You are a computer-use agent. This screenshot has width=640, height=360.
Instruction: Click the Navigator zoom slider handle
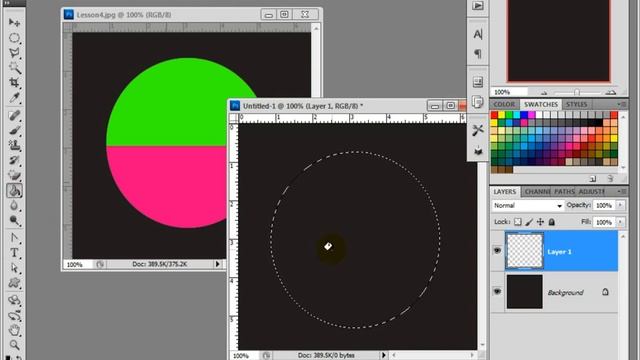[577, 93]
